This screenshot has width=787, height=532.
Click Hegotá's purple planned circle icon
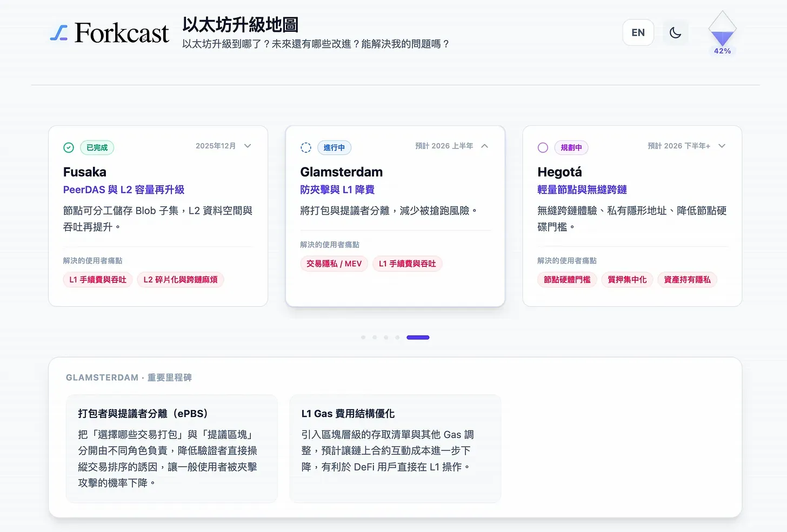point(543,147)
